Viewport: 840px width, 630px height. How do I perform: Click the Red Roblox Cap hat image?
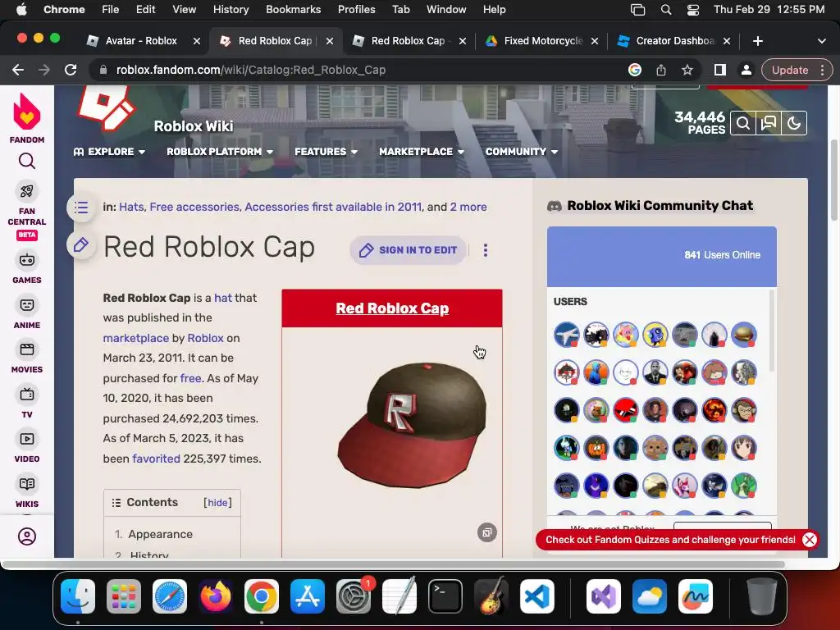412,424
